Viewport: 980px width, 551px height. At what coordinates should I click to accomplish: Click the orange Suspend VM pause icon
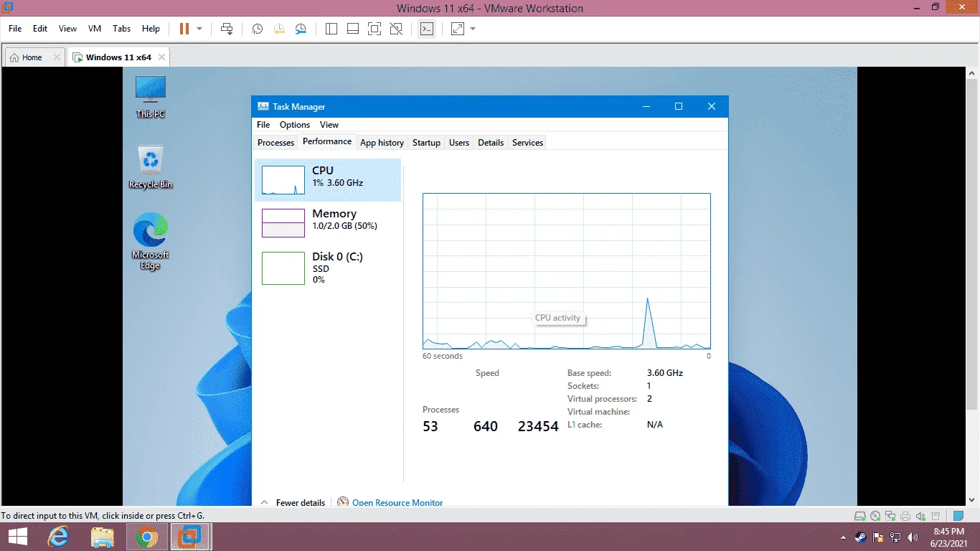tap(184, 29)
